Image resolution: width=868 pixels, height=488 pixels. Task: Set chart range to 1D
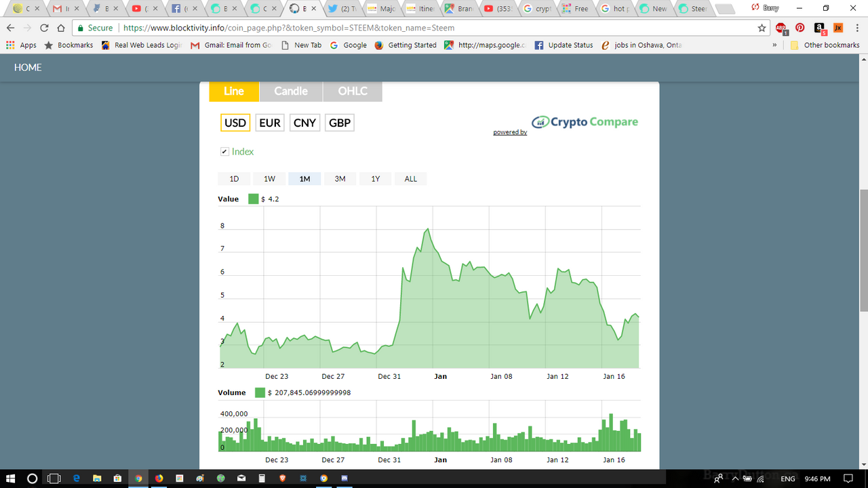(235, 179)
